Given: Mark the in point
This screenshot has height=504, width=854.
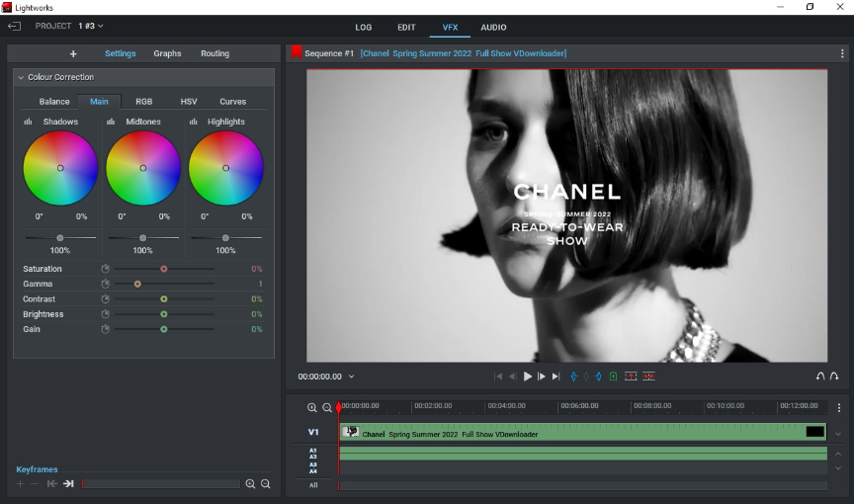Looking at the screenshot, I should 574,377.
